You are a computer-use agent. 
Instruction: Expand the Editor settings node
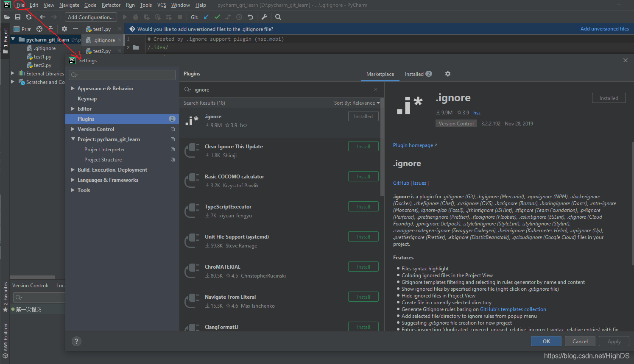73,109
